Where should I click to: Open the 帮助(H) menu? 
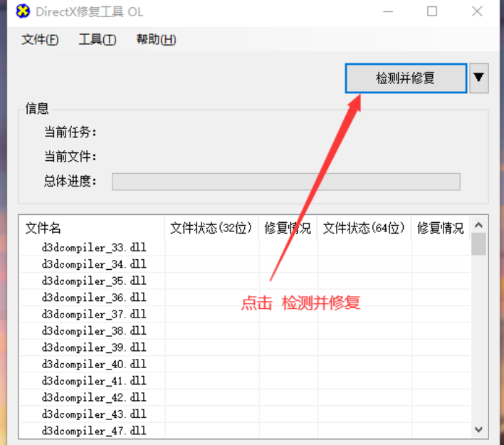coord(156,40)
